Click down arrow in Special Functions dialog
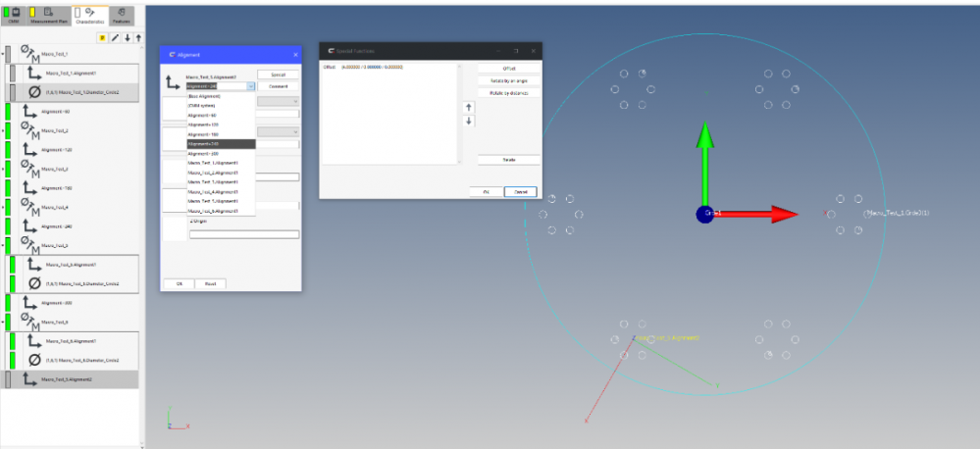Screen dimensions: 980x449 click(x=468, y=121)
